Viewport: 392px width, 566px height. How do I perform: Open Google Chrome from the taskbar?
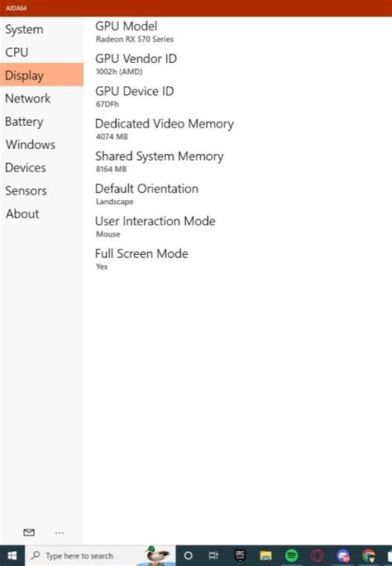(369, 555)
